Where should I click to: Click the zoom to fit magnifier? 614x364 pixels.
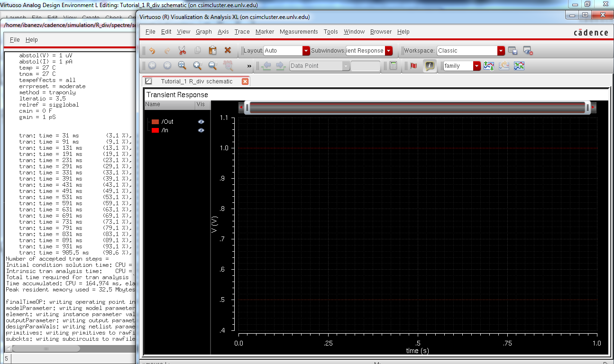[183, 66]
